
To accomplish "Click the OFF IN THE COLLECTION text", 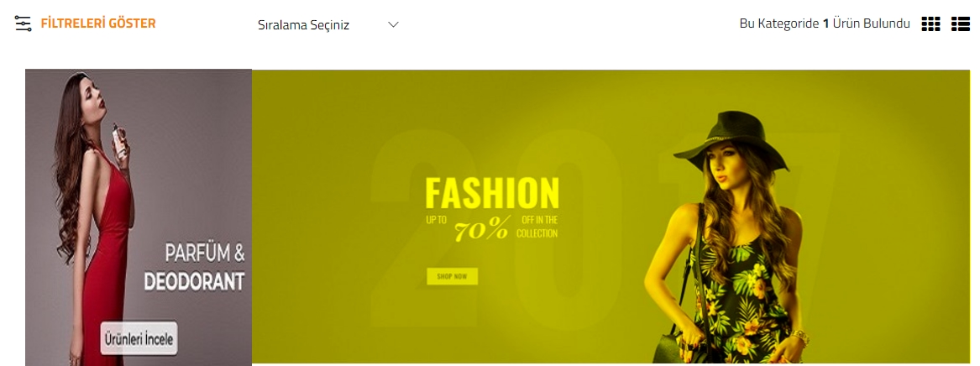I will coord(537,227).
